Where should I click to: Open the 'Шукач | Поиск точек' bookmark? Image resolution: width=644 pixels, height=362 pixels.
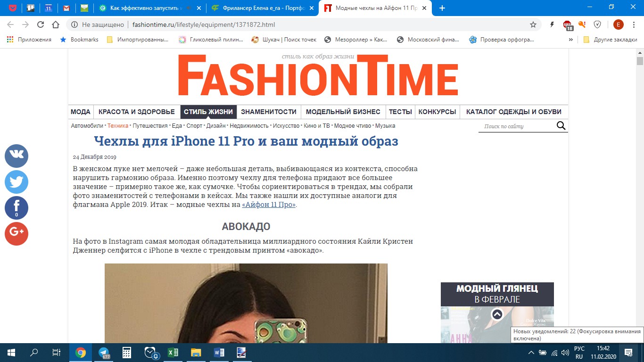coord(284,40)
